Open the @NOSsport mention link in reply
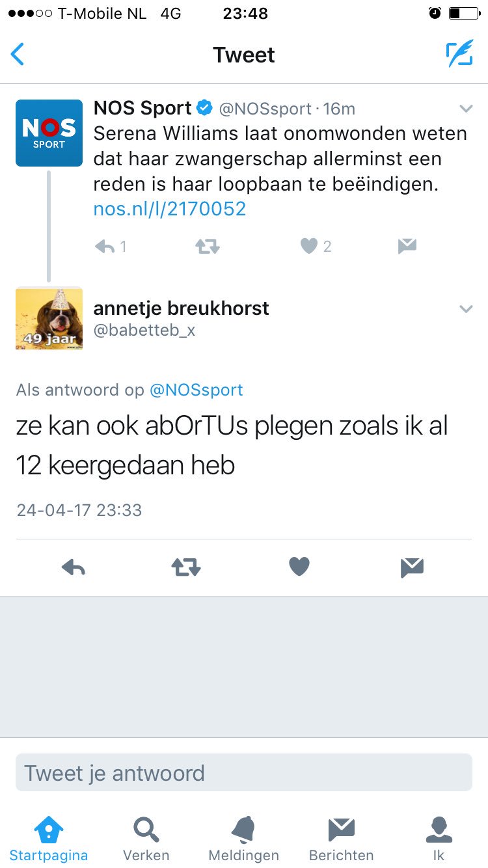 point(197,390)
